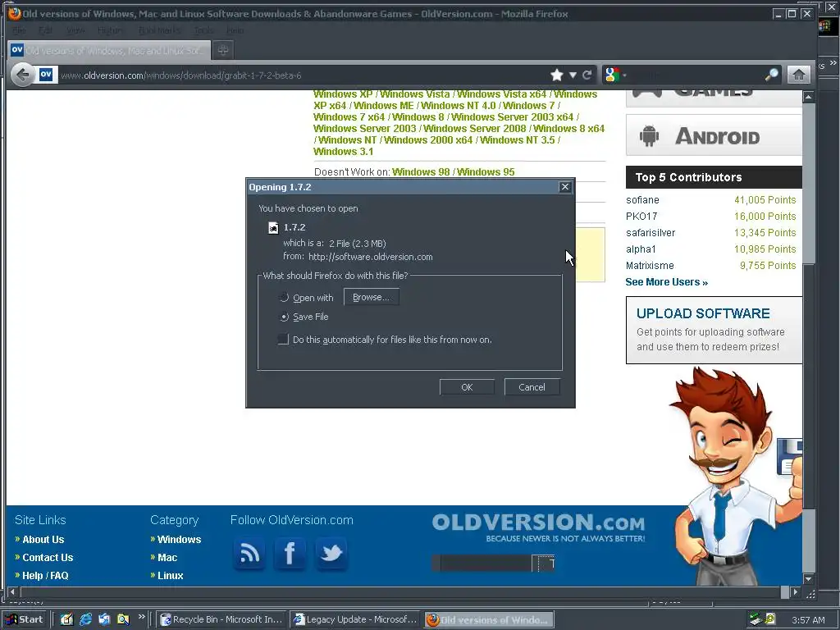Viewport: 840px width, 630px height.
Task: Open a new tab with plus button
Action: [x=223, y=50]
